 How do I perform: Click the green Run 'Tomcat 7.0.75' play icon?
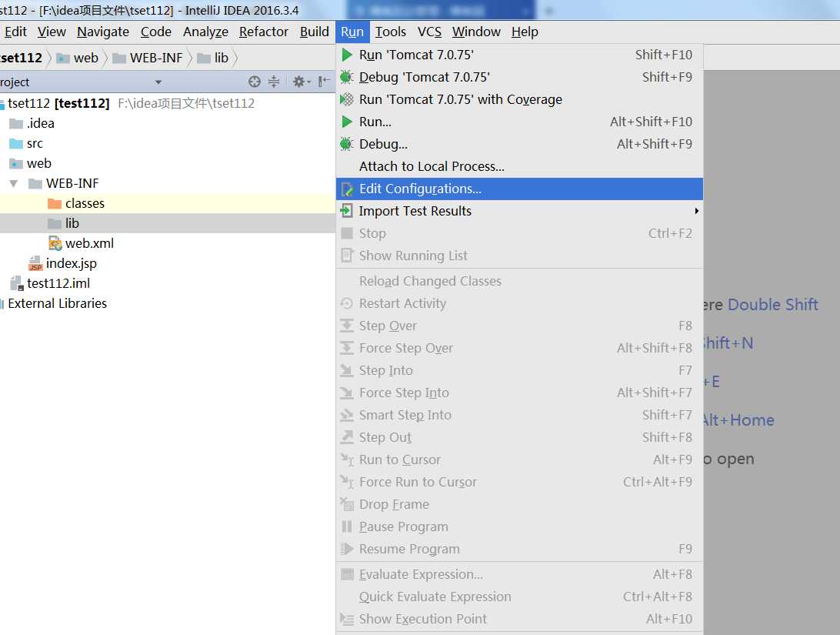(347, 55)
